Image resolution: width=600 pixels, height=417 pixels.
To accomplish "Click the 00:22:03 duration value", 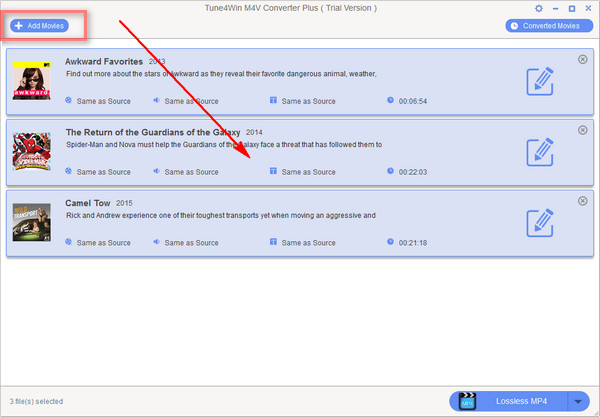I will 412,172.
